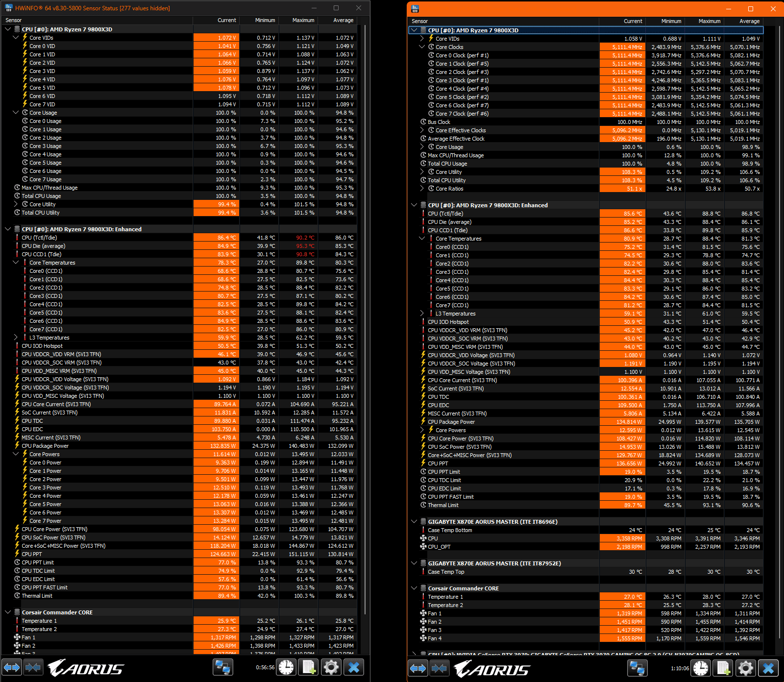Click expand columns arrows in left window toolbar
784x682 pixels.
[12, 667]
